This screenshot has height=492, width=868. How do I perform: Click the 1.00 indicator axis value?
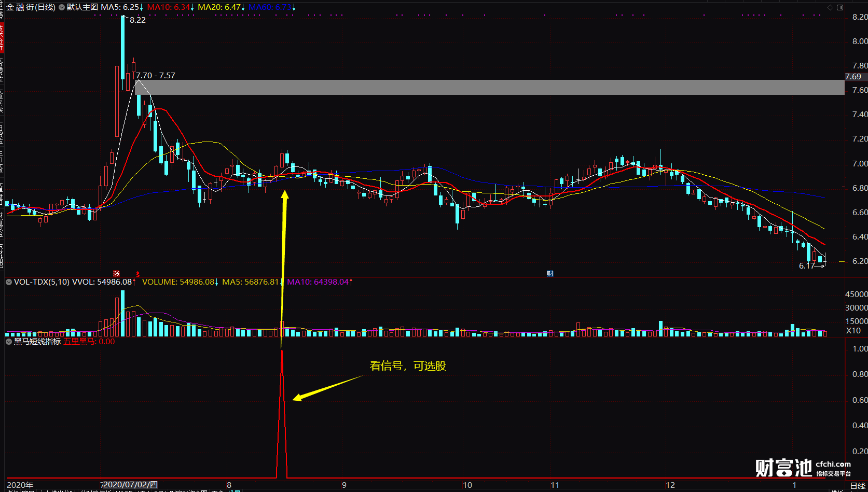[860, 349]
